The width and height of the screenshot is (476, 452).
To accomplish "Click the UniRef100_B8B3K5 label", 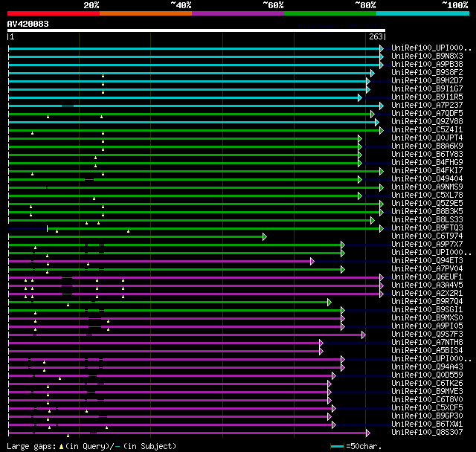I will click(427, 212).
